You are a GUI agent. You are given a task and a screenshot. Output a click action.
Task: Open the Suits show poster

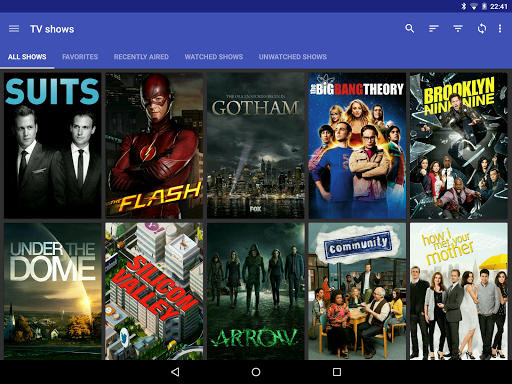(x=52, y=146)
